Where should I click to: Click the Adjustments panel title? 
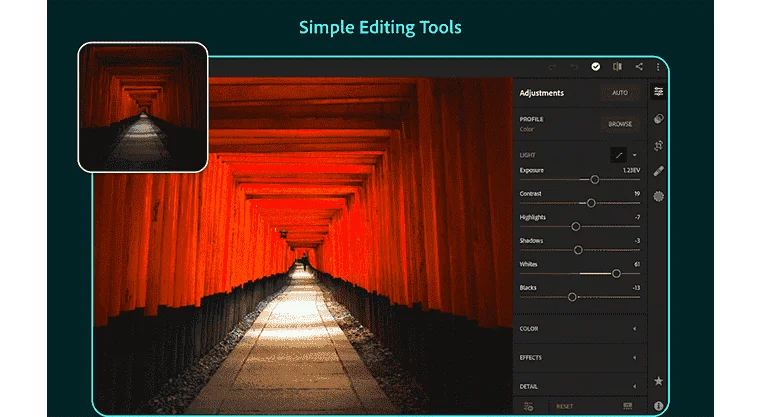[541, 93]
